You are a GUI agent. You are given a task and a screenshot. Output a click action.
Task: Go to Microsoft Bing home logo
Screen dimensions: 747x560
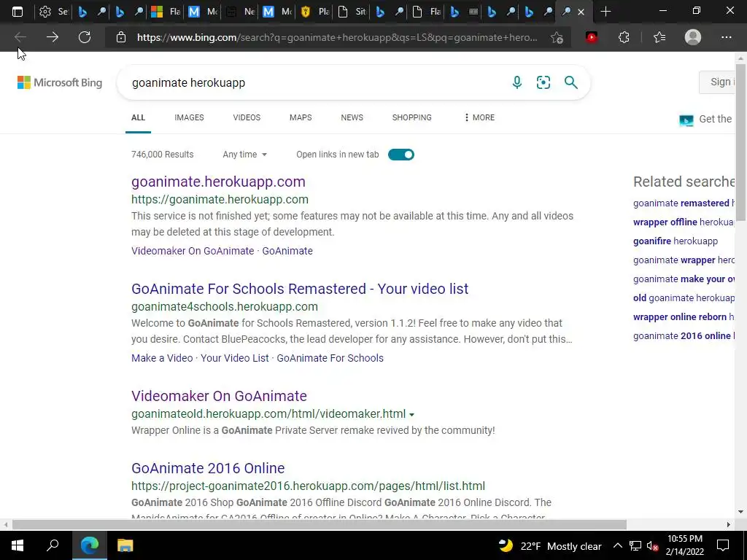[x=60, y=82]
